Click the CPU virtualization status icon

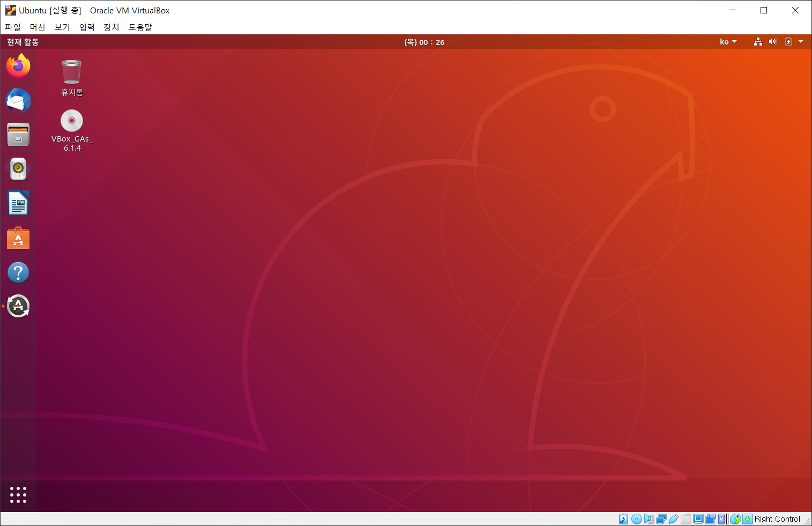tap(721, 519)
